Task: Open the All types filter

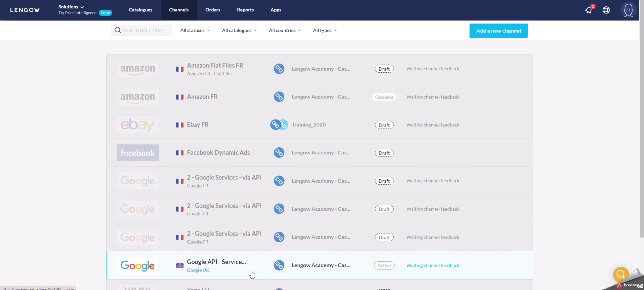Action: tap(325, 30)
